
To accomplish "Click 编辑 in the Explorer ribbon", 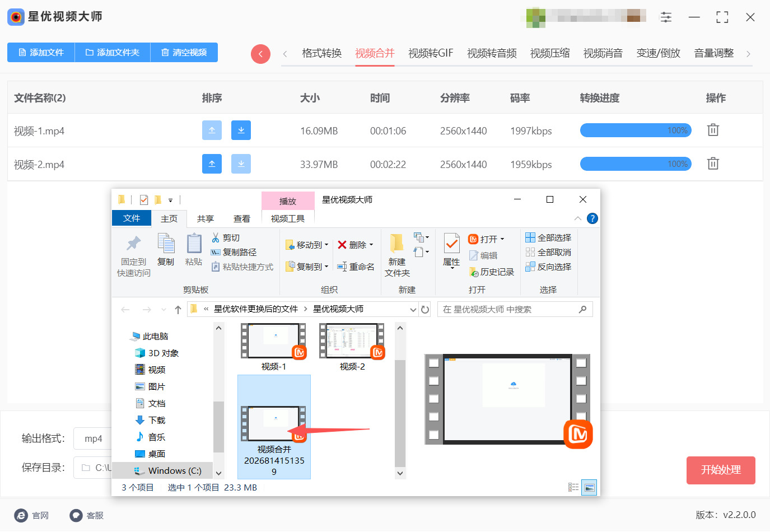I will [x=483, y=255].
